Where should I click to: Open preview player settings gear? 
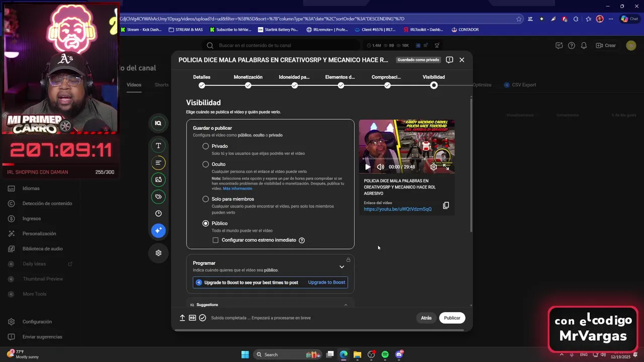tap(434, 167)
